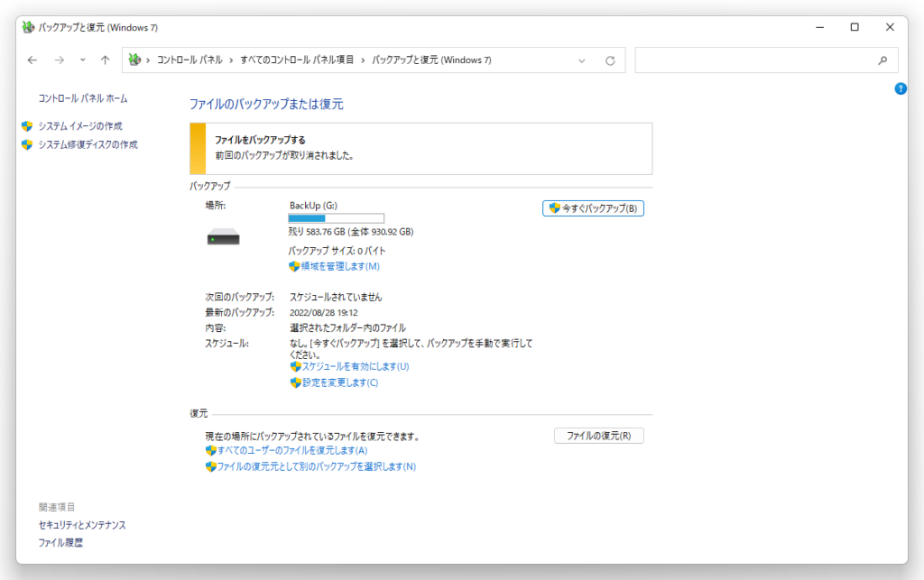This screenshot has width=924, height=580.
Task: Click the control panel icon in address bar
Action: tap(135, 60)
